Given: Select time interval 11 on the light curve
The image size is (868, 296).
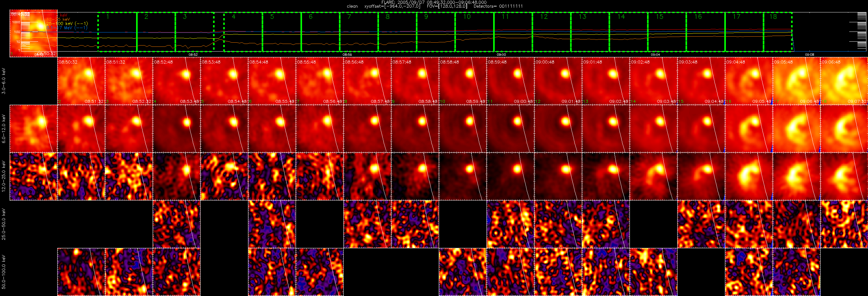Looking at the screenshot, I should (513, 32).
